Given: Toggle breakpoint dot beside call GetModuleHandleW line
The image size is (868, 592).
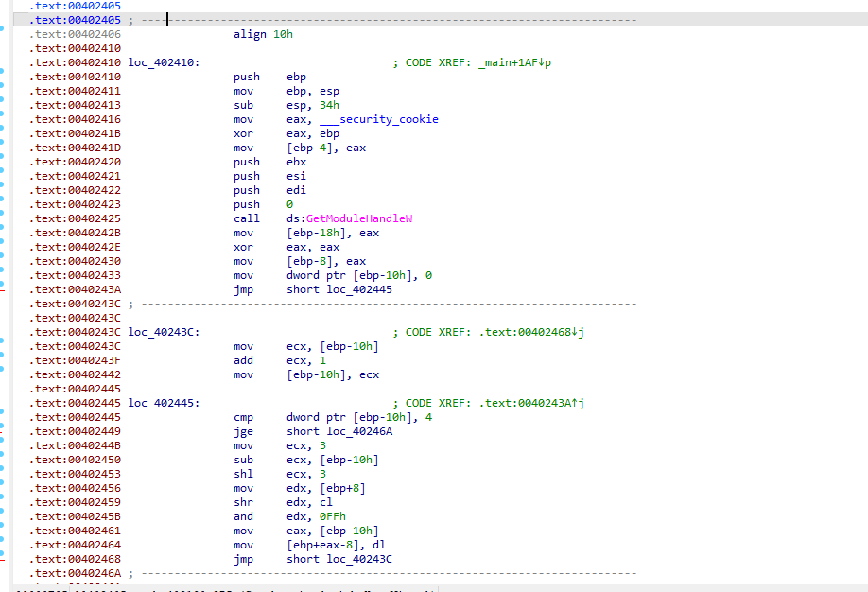Looking at the screenshot, I should pyautogui.click(x=4, y=218).
